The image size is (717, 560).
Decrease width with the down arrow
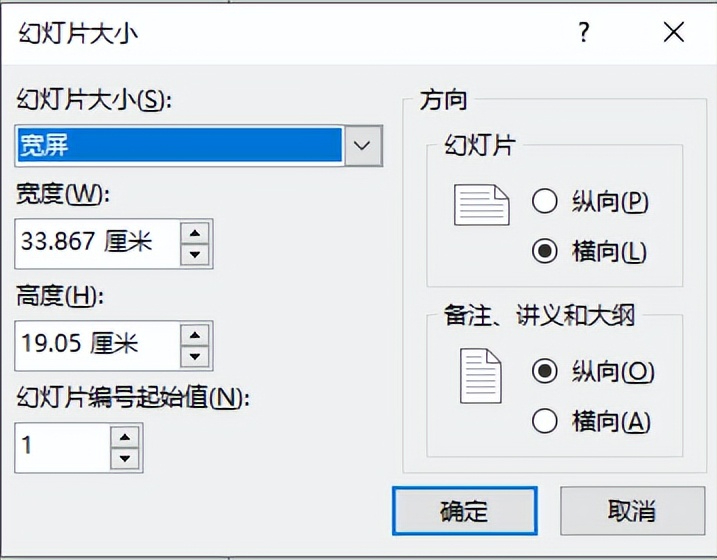[x=195, y=255]
